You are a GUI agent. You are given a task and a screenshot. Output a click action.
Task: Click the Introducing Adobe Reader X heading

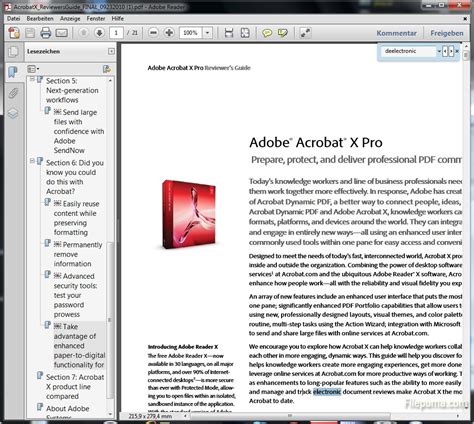[183, 347]
